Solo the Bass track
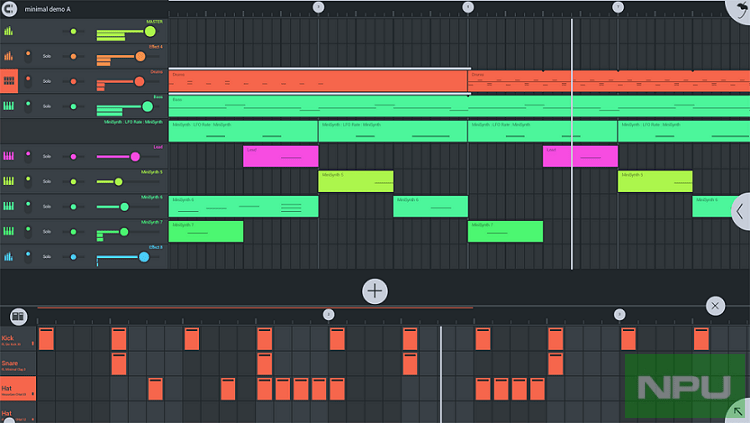This screenshot has width=750, height=423. click(46, 106)
